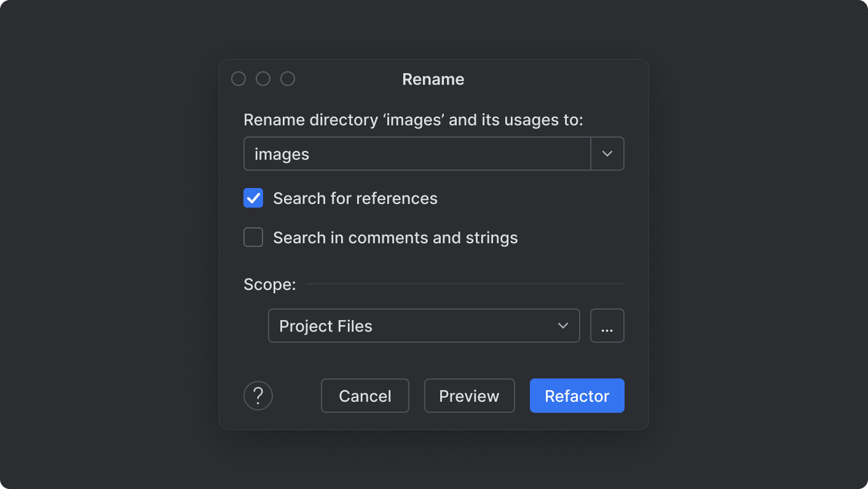Click the dialog zoom window button
The image size is (868, 489).
(288, 79)
